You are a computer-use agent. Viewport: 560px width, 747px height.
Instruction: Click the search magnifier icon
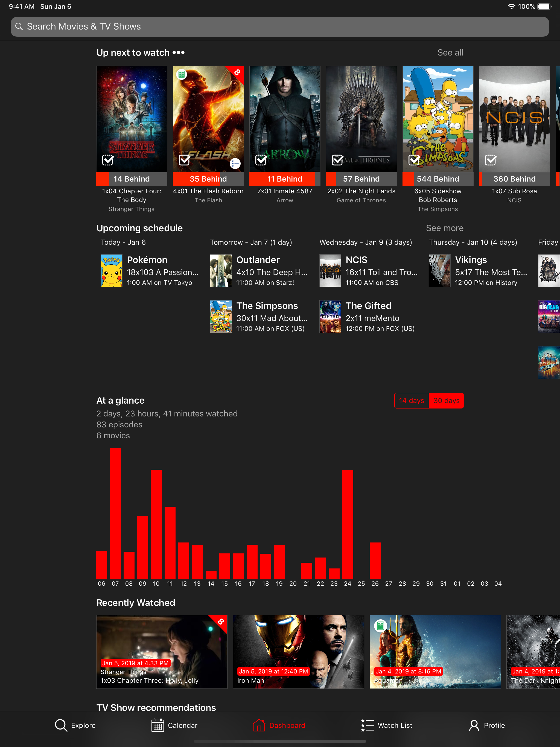pos(19,26)
